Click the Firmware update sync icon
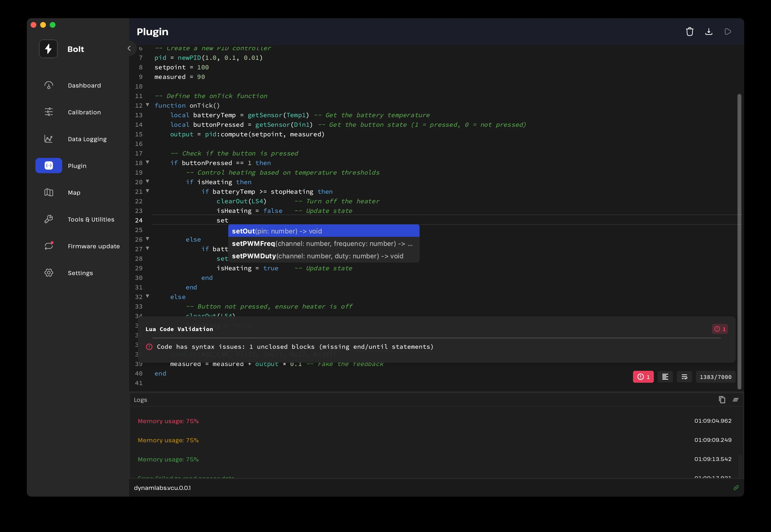 tap(49, 246)
